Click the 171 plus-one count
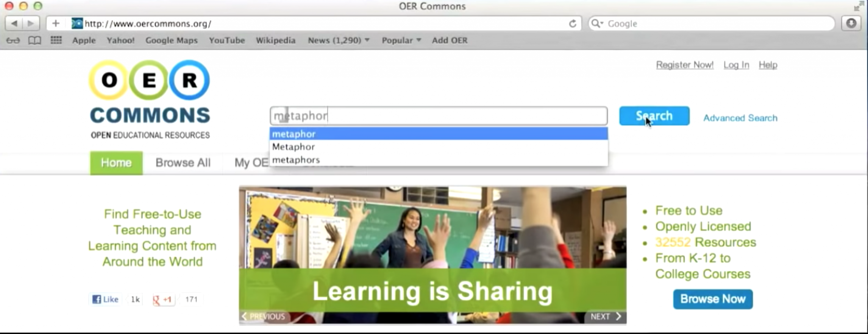The height and width of the screenshot is (334, 868). 191,299
